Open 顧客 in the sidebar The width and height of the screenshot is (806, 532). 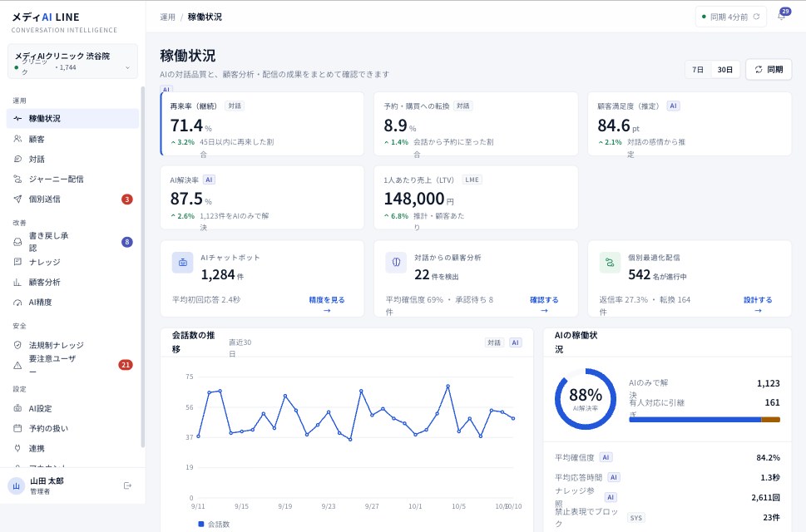[72, 139]
